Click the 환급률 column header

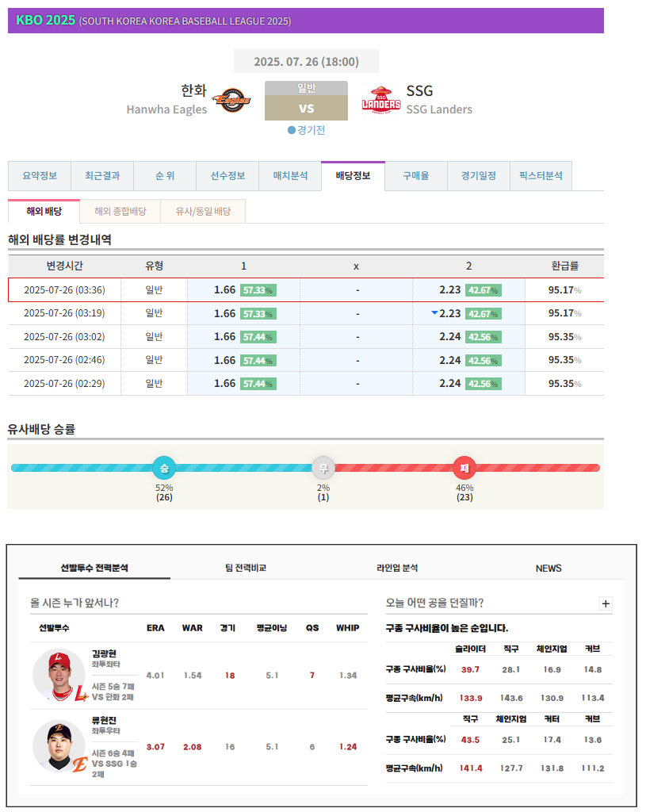pos(564,266)
